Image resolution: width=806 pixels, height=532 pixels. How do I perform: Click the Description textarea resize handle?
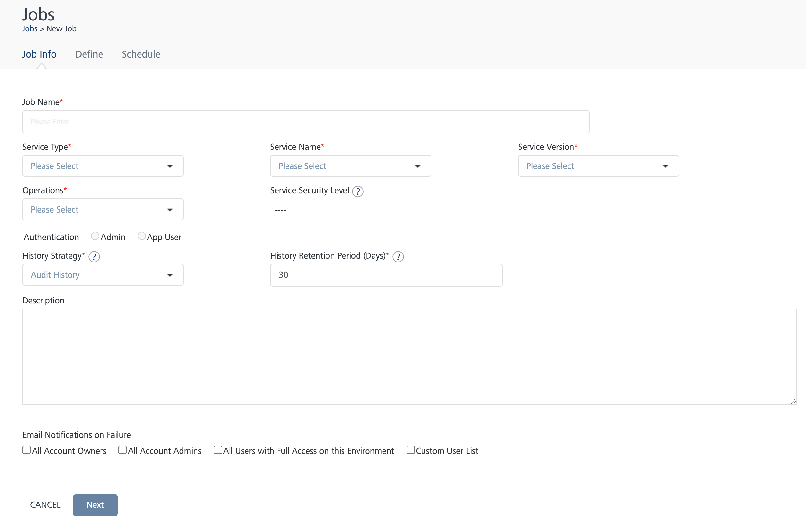793,401
